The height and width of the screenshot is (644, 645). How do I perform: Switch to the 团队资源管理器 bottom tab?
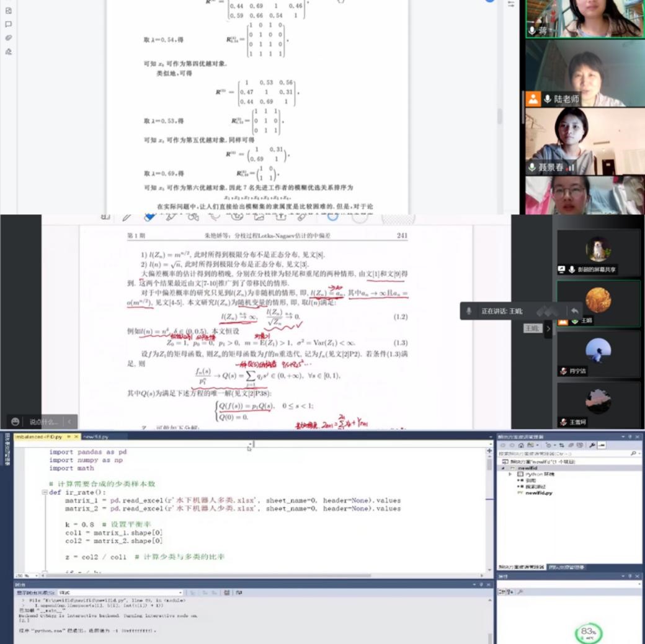(x=566, y=567)
